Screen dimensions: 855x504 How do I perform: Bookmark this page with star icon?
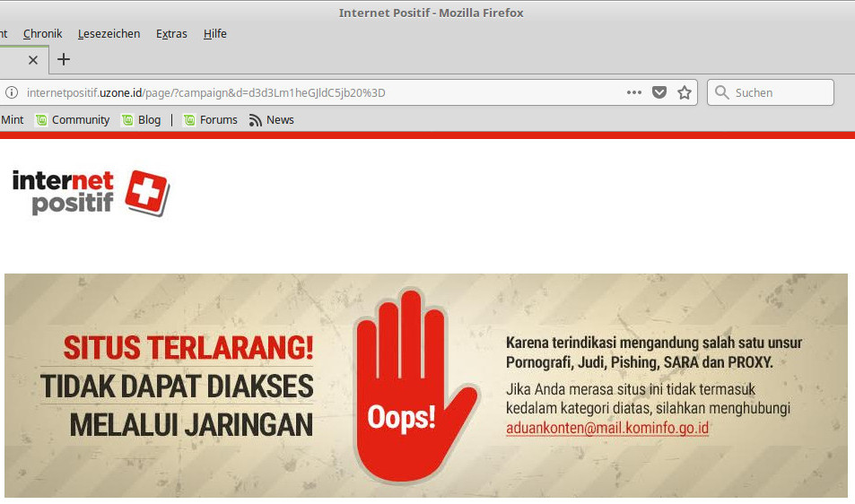click(x=685, y=92)
